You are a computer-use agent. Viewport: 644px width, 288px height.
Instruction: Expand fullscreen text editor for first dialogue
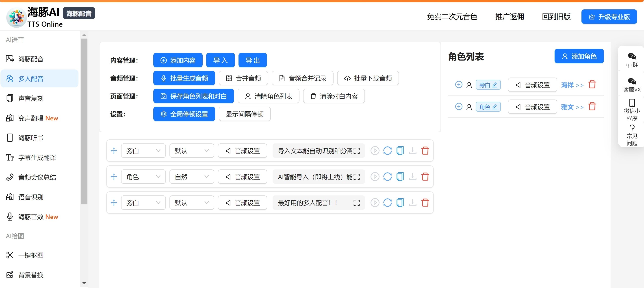pyautogui.click(x=357, y=151)
